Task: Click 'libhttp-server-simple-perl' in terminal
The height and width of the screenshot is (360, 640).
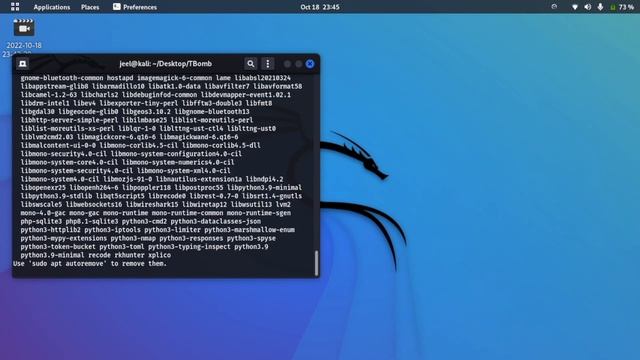Action: (x=69, y=120)
